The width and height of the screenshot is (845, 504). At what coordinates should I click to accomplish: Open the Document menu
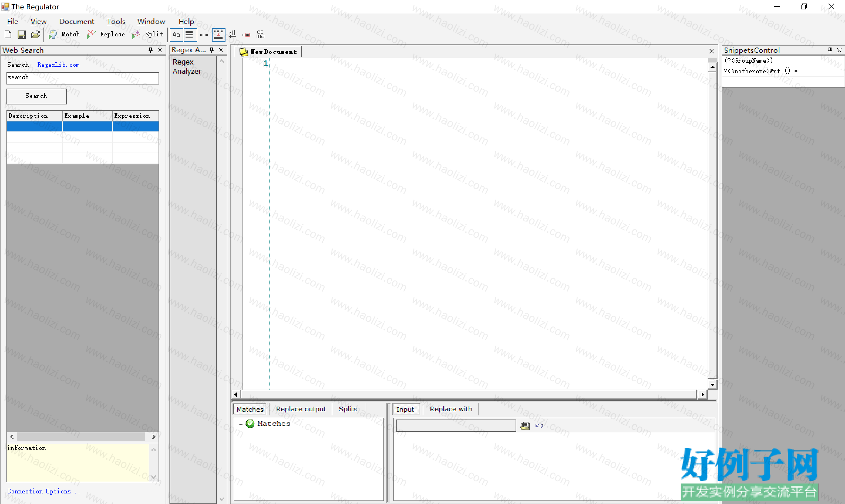[x=77, y=21]
